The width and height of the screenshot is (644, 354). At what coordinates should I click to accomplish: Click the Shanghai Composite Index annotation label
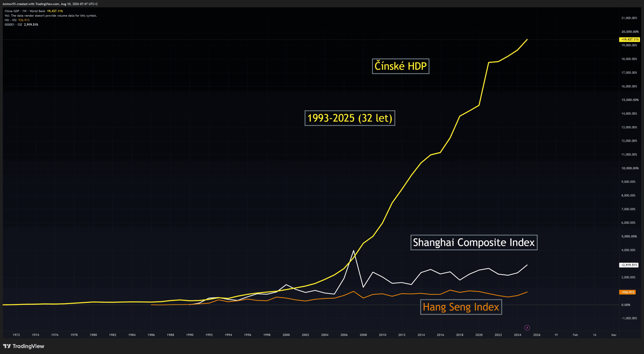click(x=474, y=242)
